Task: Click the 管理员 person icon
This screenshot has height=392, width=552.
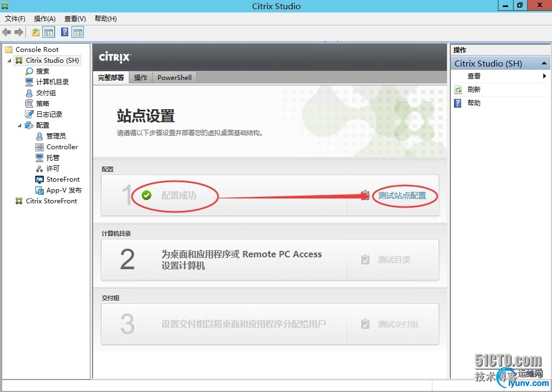Action: (x=40, y=136)
